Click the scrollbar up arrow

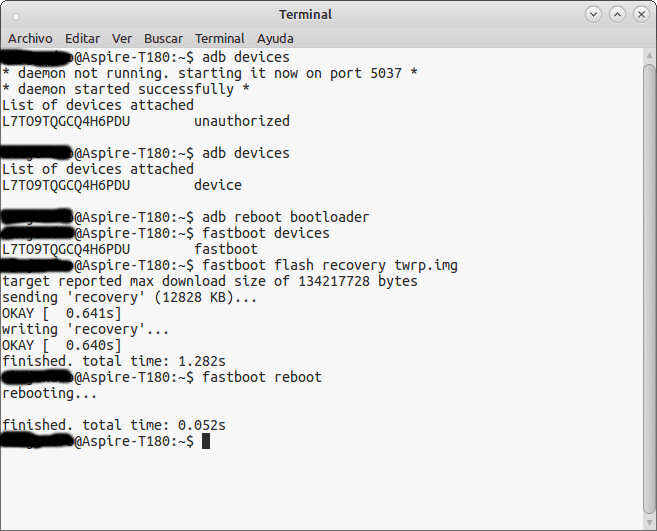[x=649, y=55]
